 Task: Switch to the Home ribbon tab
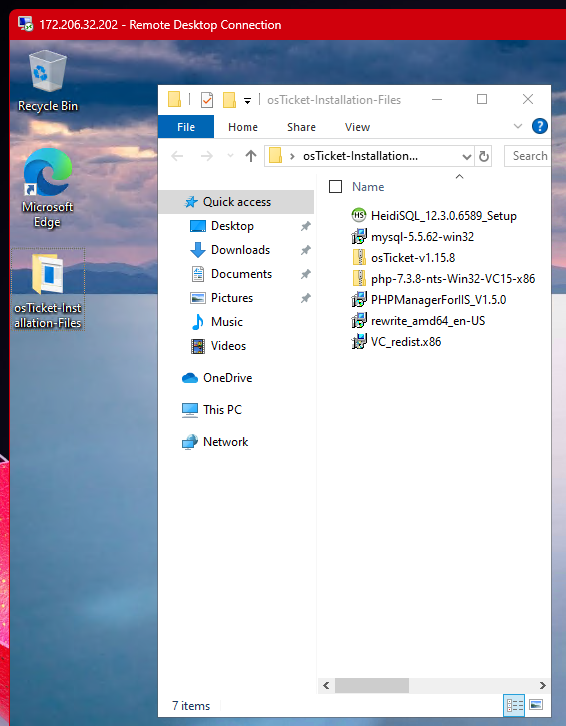(243, 127)
